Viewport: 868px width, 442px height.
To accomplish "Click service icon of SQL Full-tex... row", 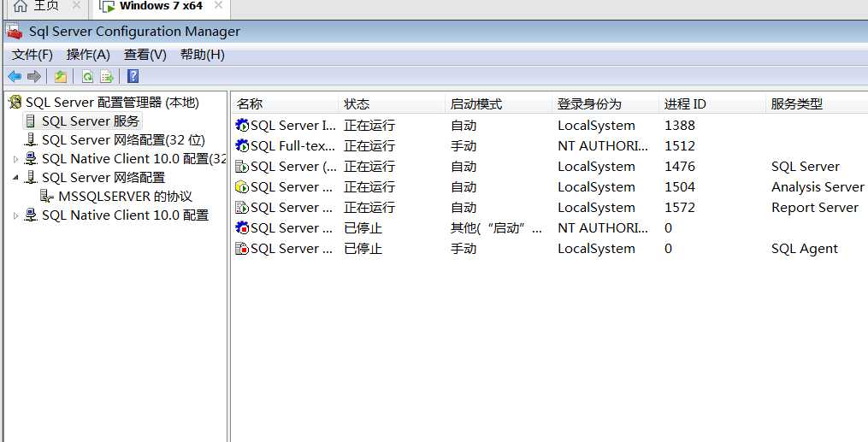I will [x=242, y=146].
